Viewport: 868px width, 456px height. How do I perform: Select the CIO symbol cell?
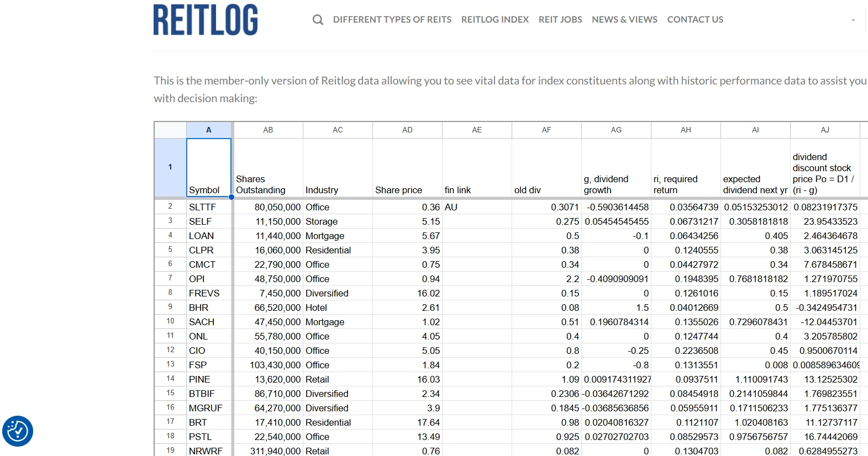[209, 351]
